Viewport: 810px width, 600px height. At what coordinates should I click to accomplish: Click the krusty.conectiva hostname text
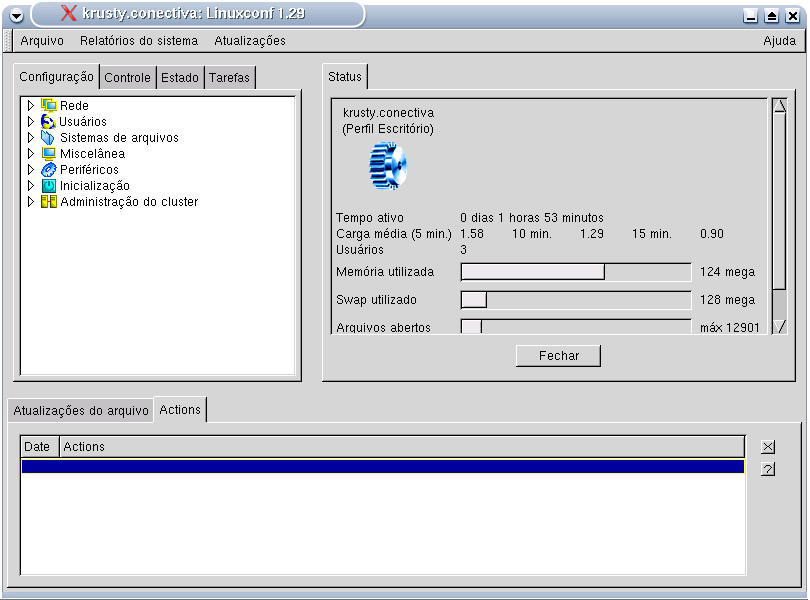pyautogui.click(x=388, y=113)
